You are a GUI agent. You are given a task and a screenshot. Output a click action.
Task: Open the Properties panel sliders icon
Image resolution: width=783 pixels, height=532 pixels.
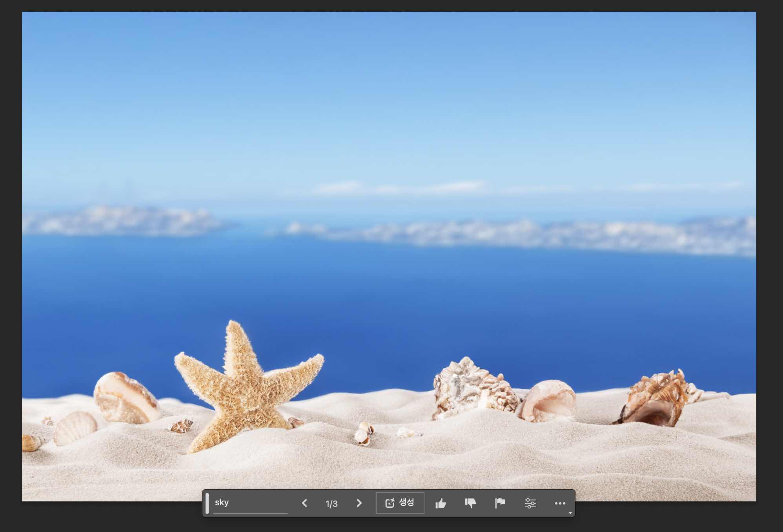(530, 503)
